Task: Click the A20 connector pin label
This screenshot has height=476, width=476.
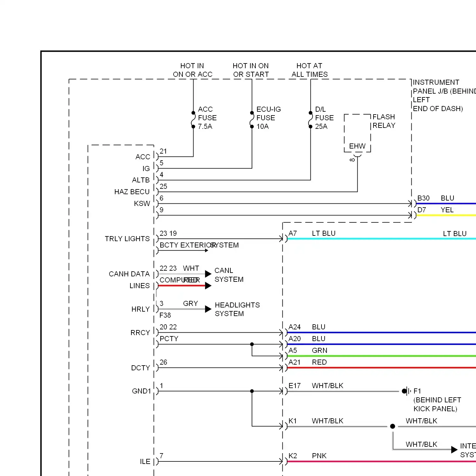Action: [294, 339]
